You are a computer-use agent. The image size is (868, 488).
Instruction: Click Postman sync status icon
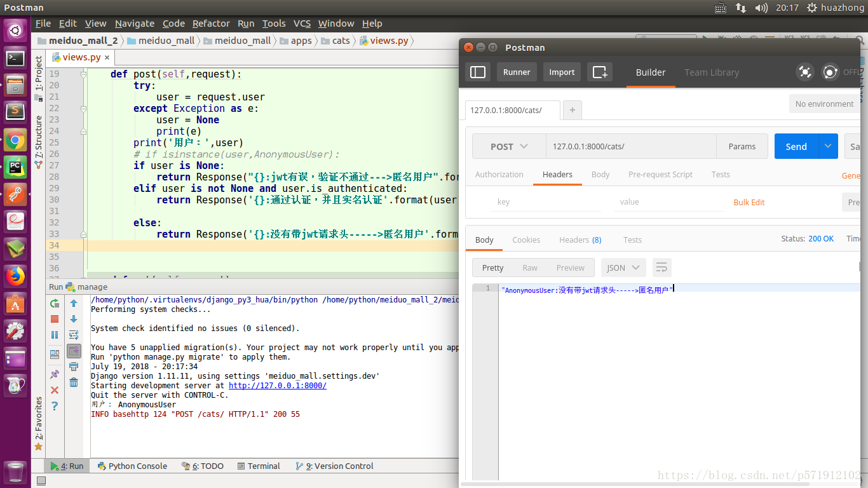click(x=831, y=72)
